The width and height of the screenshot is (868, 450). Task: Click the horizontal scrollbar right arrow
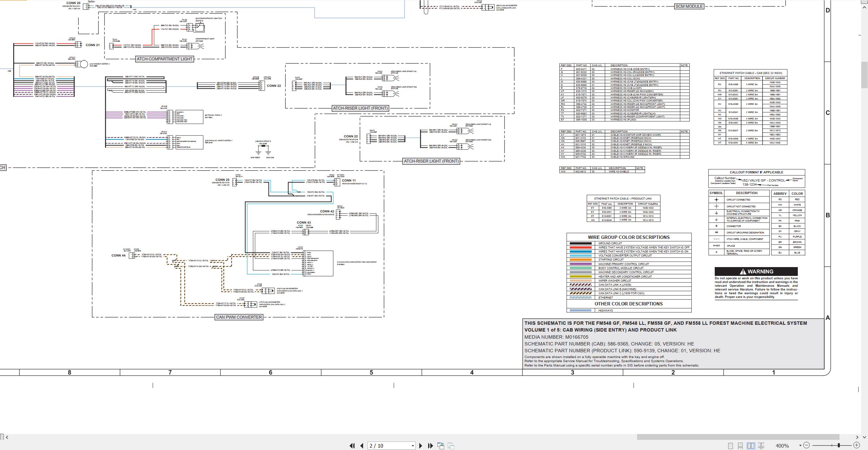pos(857,437)
